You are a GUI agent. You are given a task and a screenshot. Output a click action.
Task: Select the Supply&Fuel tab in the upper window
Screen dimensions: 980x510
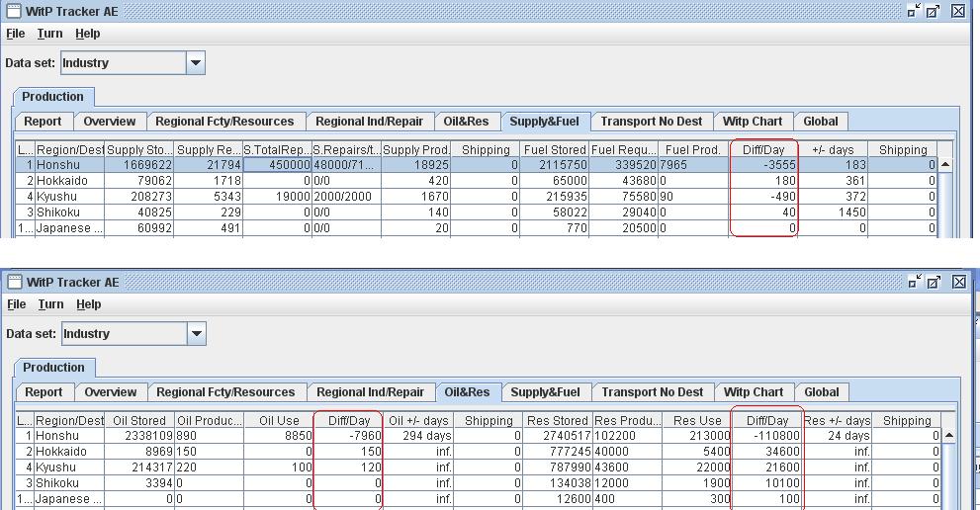coord(544,122)
